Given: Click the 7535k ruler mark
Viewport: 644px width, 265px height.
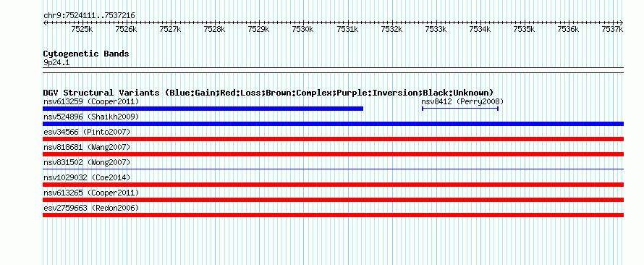Looking at the screenshot, I should 525,29.
